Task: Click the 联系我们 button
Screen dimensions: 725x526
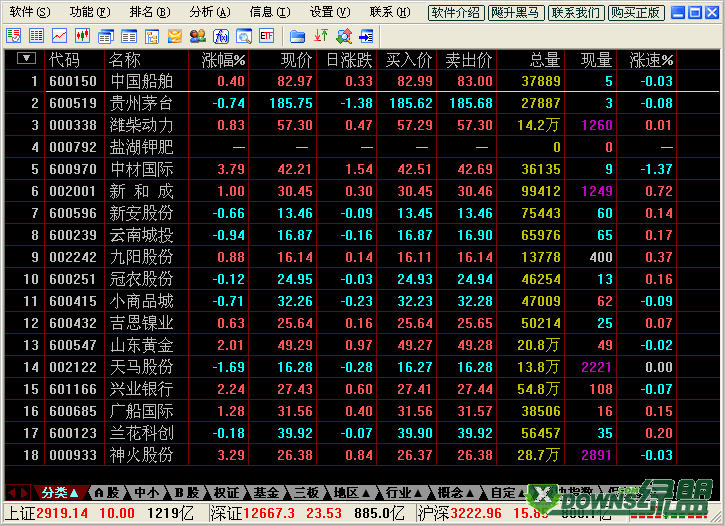Action: point(576,12)
